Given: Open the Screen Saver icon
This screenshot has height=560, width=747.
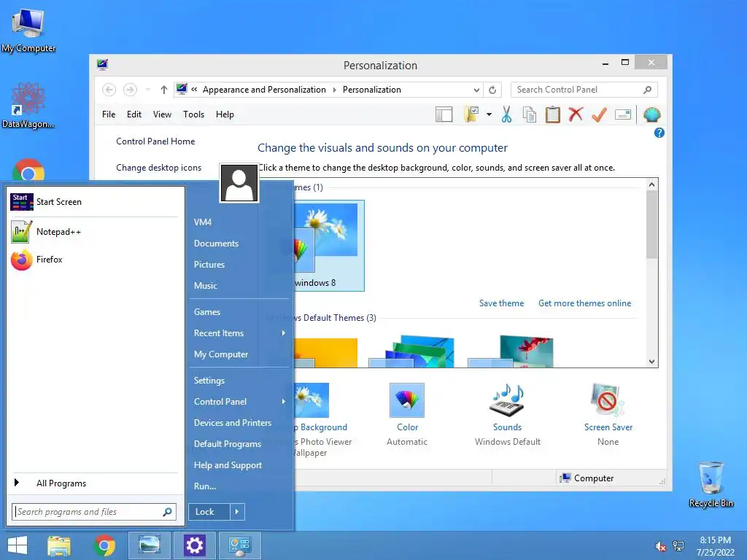Looking at the screenshot, I should click(608, 400).
